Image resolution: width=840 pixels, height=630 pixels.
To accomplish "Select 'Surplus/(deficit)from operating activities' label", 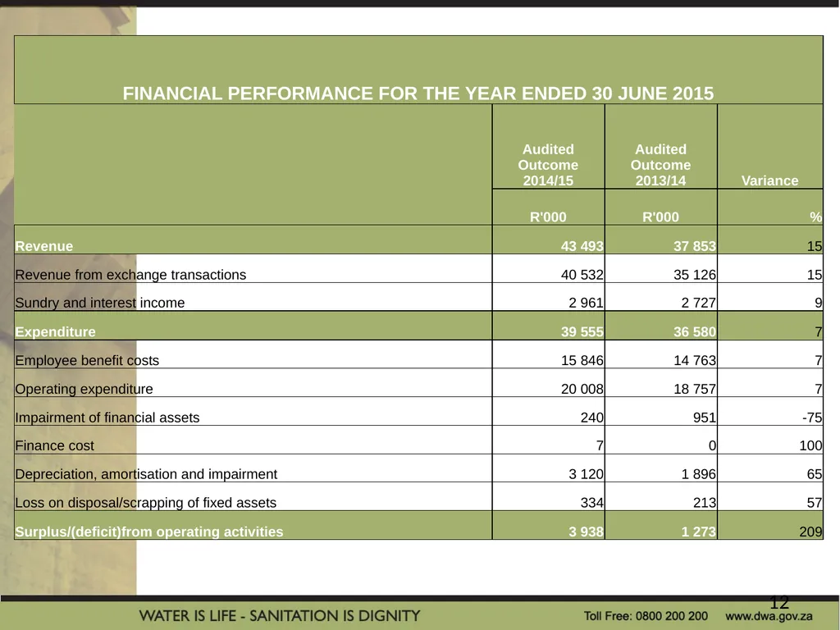I will (149, 532).
